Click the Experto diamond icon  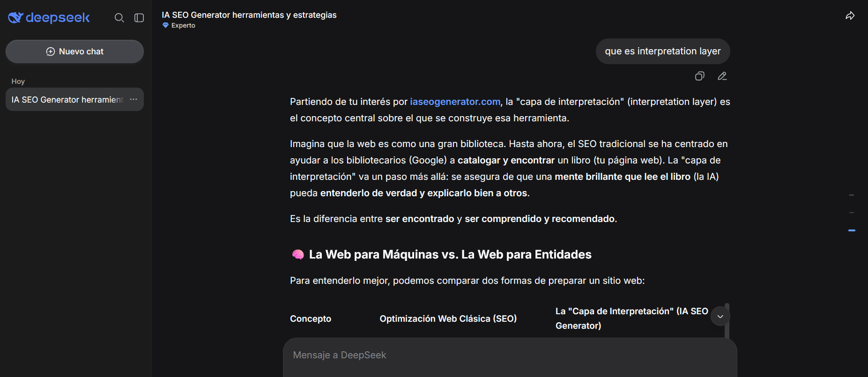pos(165,25)
